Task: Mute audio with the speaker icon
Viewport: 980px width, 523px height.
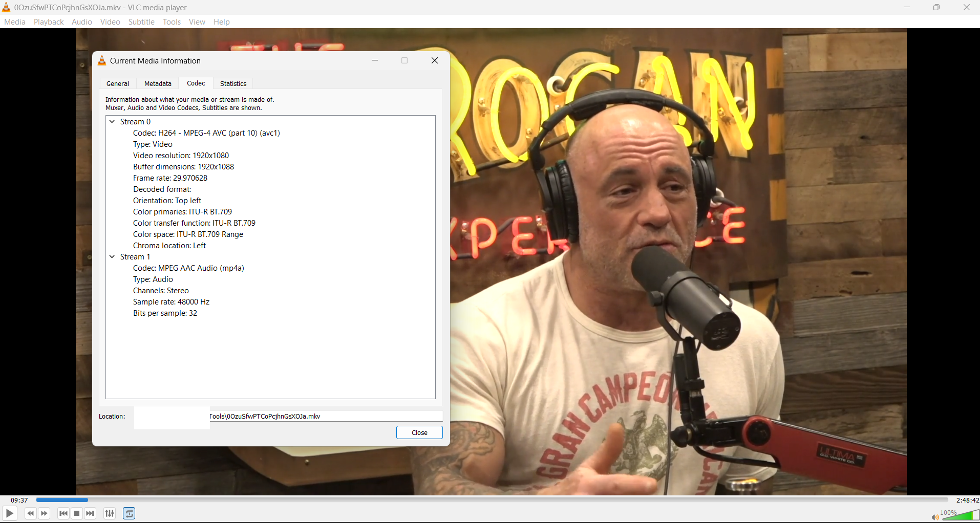Action: pos(935,517)
